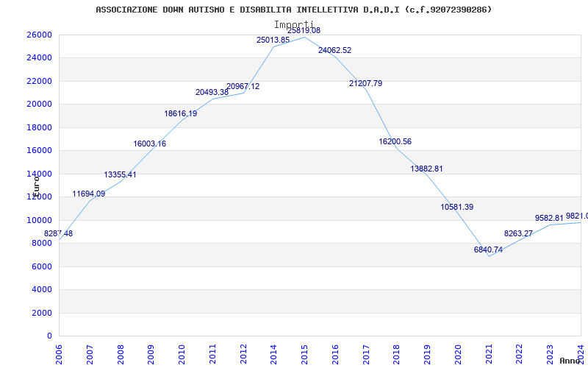Click x-axis year 2009
The height and width of the screenshot is (368, 588).
[x=151, y=355]
